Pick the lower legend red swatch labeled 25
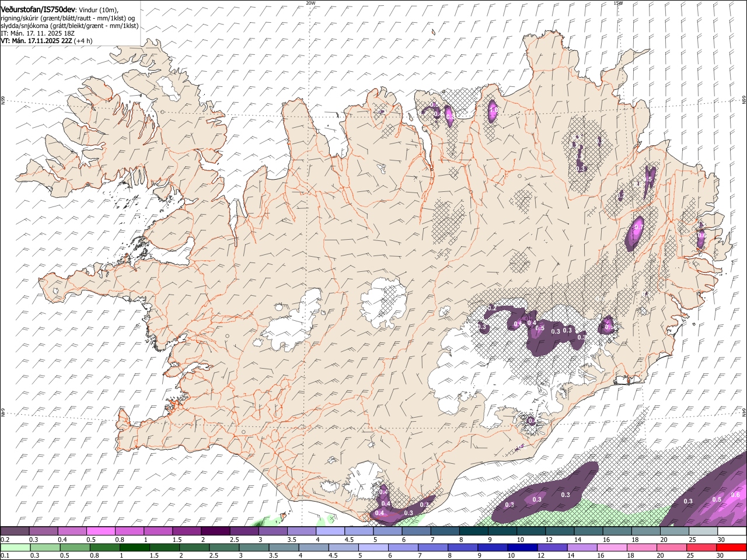 (x=702, y=547)
